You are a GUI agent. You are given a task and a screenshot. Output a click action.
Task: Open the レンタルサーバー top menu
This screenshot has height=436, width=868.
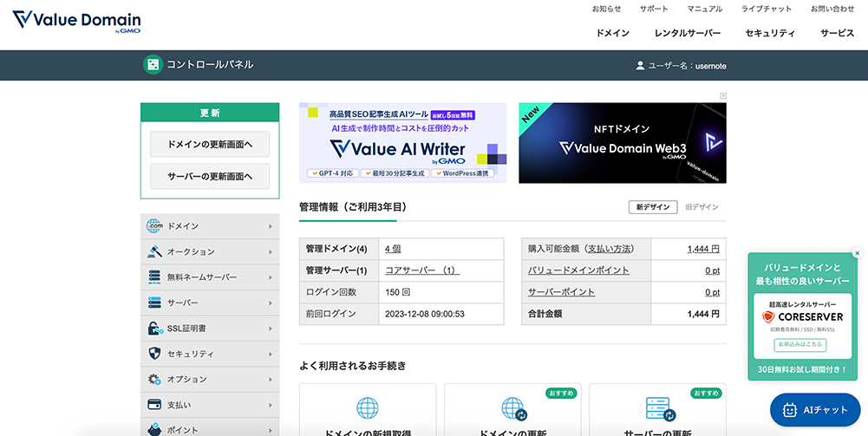point(688,33)
